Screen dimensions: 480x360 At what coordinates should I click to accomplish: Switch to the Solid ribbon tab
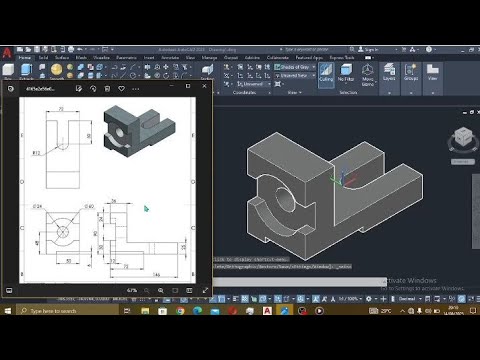(43, 58)
